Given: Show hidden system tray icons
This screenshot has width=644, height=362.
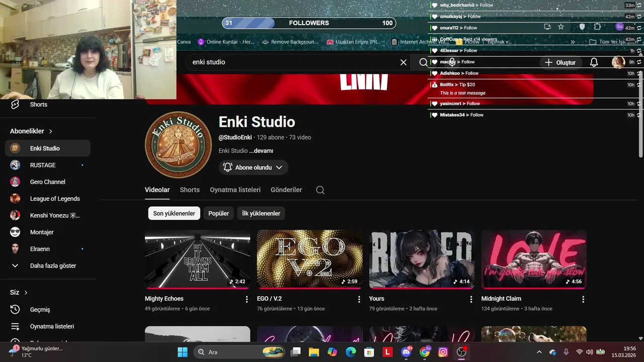Looking at the screenshot, I should (x=539, y=352).
